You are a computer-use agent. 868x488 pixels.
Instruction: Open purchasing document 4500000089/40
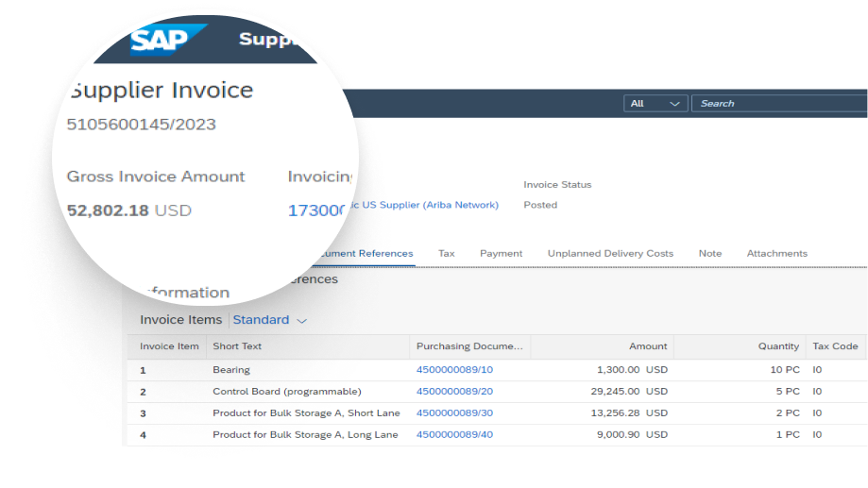click(454, 434)
